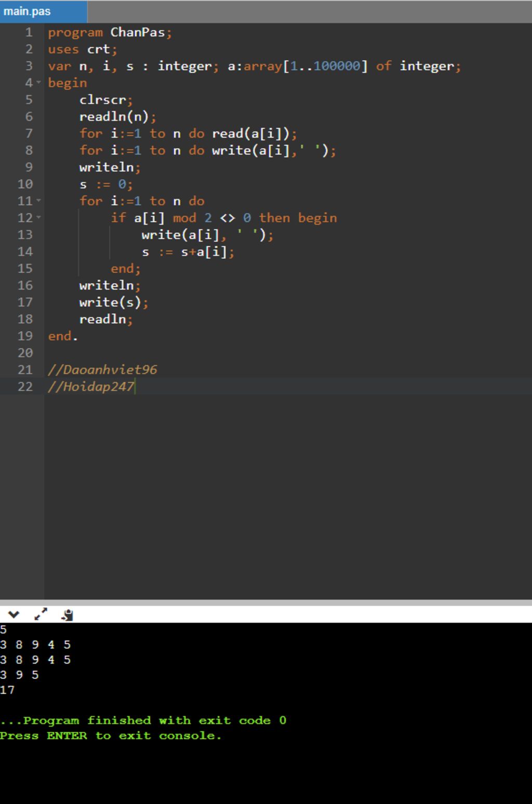
Task: Copy console output using clipboard icon
Action: [x=67, y=615]
